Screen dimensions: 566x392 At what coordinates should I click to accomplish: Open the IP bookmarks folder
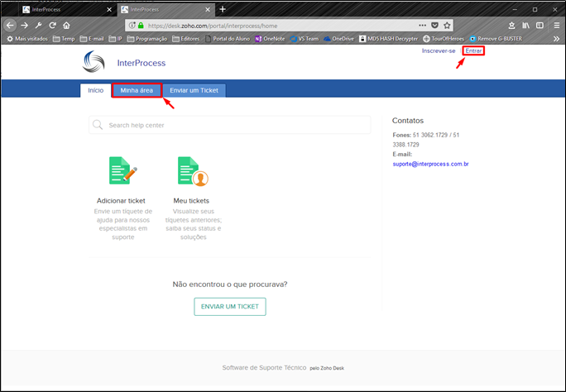click(x=116, y=39)
